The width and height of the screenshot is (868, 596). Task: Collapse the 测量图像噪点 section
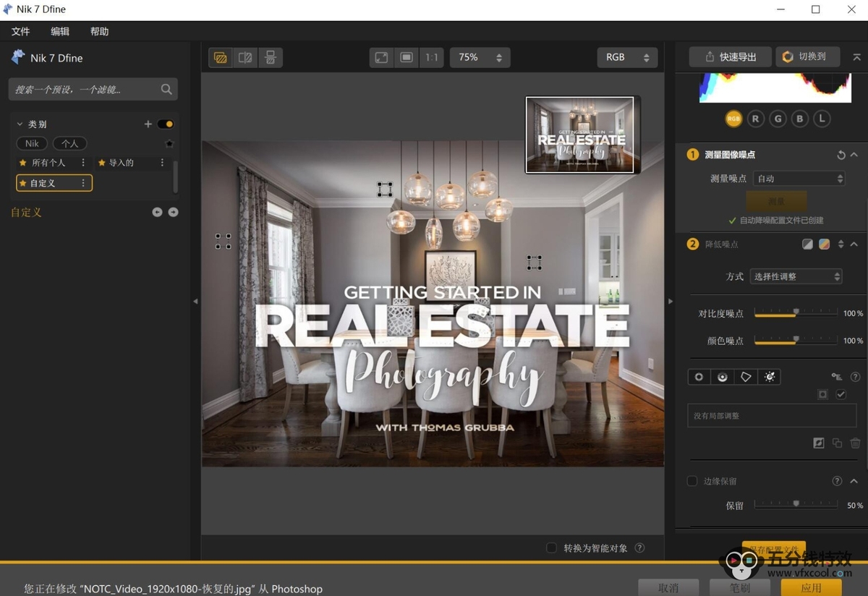854,155
